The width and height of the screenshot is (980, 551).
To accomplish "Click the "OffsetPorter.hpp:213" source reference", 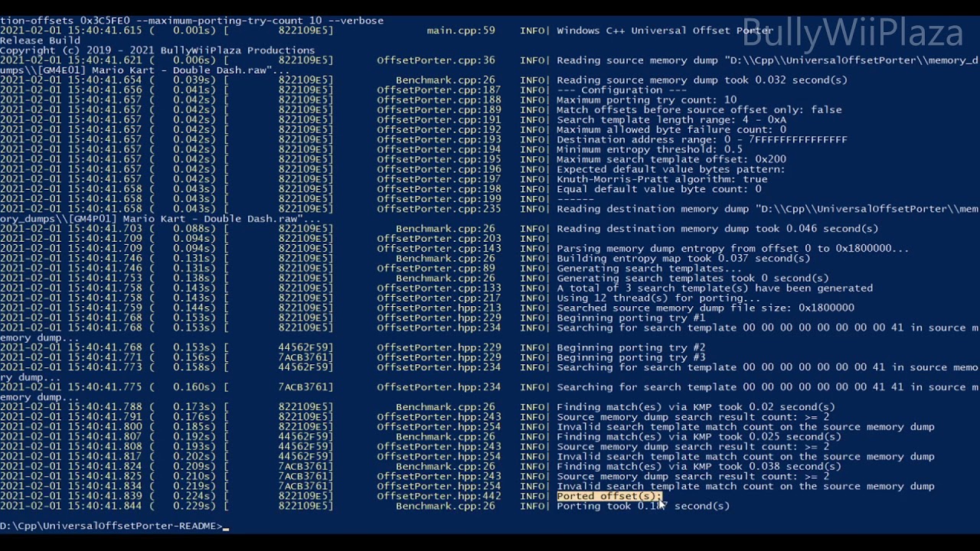I will (x=439, y=308).
